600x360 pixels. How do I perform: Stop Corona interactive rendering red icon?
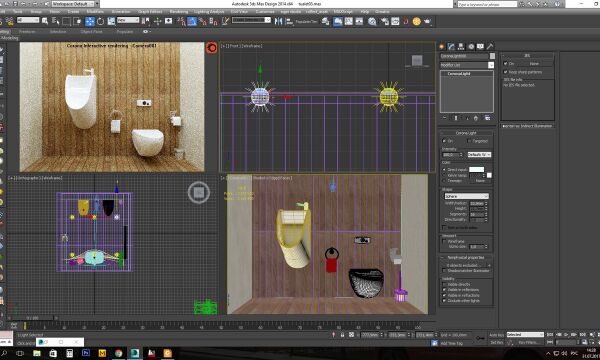click(212, 48)
